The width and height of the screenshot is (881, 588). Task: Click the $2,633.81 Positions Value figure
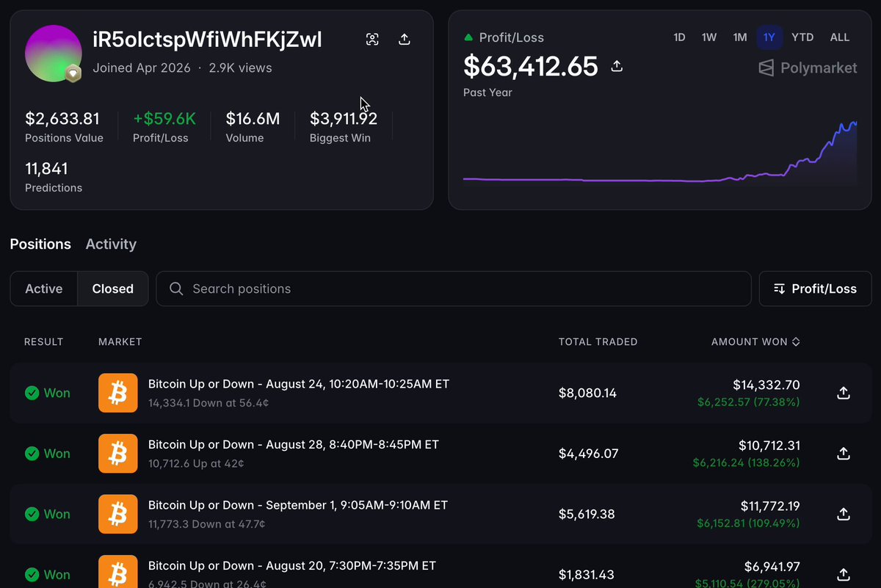[x=62, y=119]
